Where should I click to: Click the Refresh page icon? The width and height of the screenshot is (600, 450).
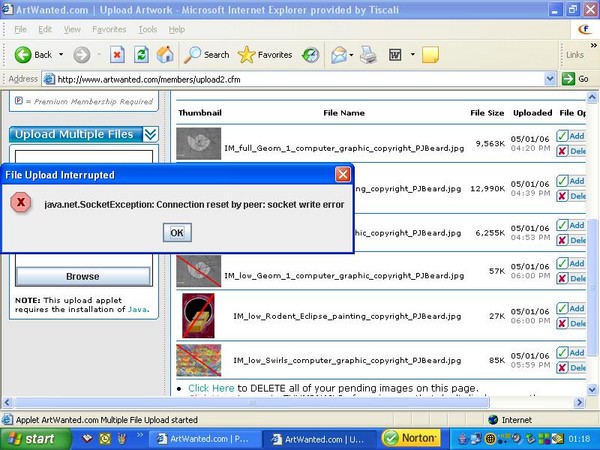click(x=141, y=55)
